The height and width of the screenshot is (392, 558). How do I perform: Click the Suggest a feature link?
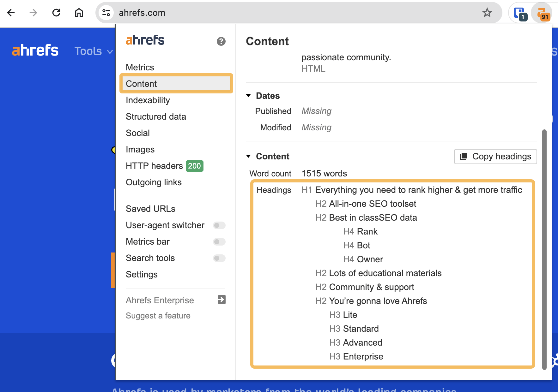pos(158,315)
